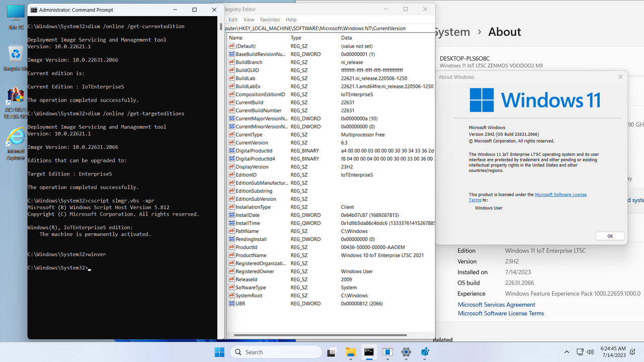
Task: Click the Registry Editor address bar
Action: pyautogui.click(x=330, y=28)
